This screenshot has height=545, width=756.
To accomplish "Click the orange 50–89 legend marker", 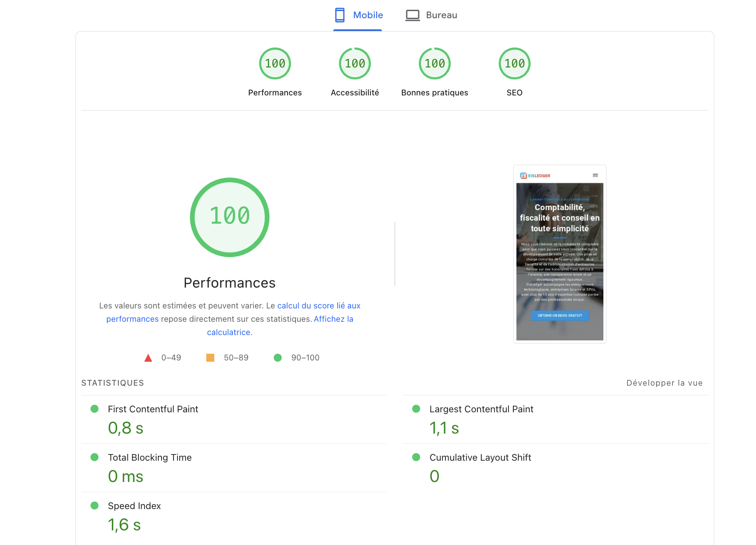I will (210, 357).
